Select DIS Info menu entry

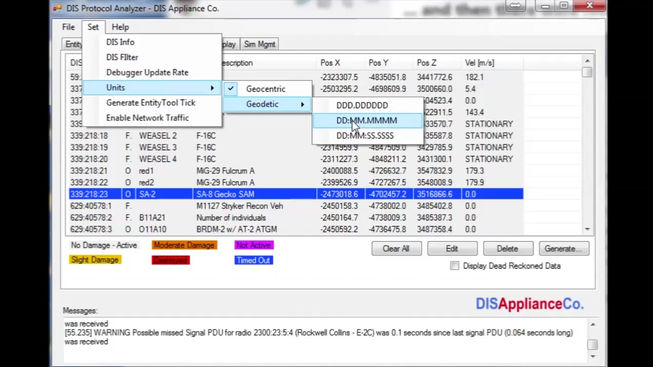(x=152, y=42)
